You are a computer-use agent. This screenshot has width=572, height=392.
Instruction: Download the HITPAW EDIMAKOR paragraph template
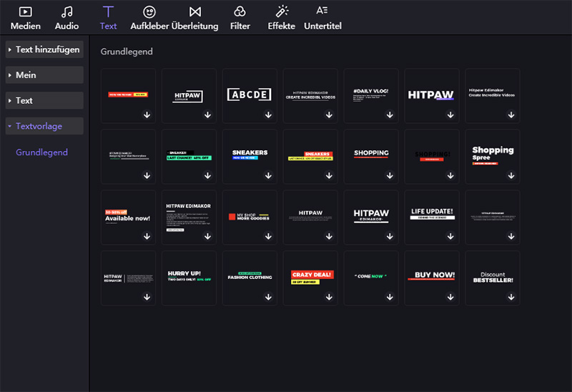207,237
